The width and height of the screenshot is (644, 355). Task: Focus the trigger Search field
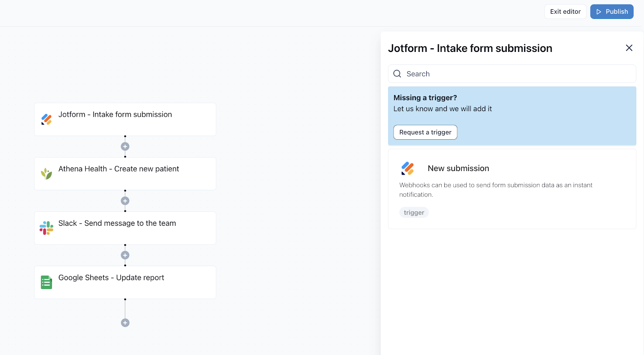point(512,74)
